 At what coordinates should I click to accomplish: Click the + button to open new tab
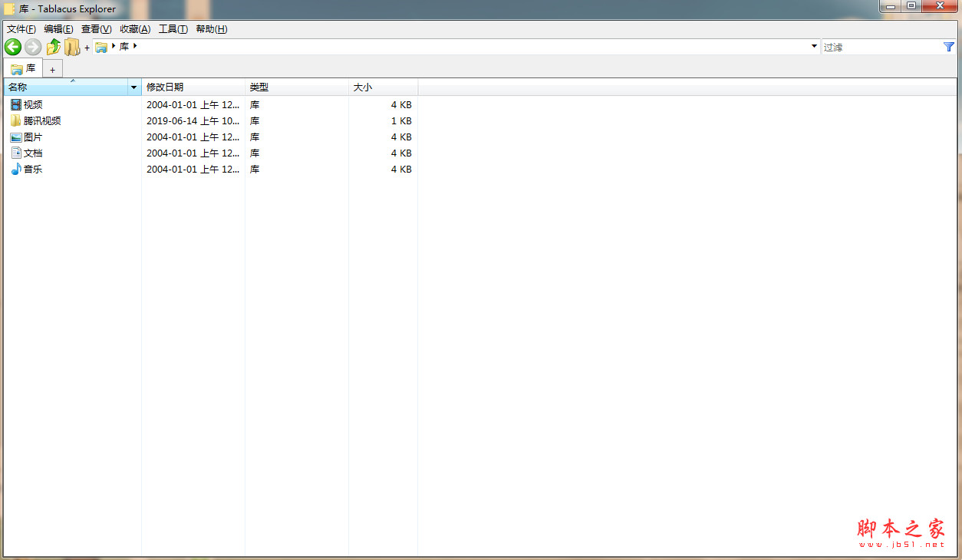[x=52, y=68]
